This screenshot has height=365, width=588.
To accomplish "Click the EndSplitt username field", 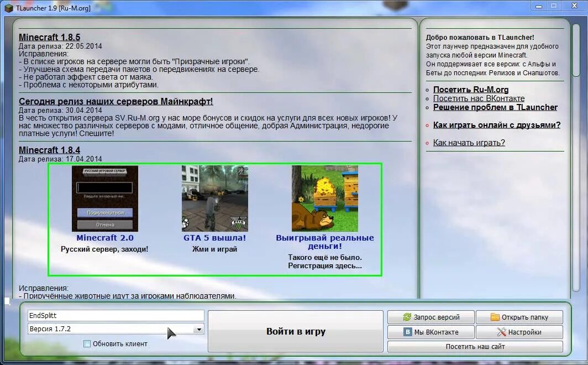I will coord(116,315).
